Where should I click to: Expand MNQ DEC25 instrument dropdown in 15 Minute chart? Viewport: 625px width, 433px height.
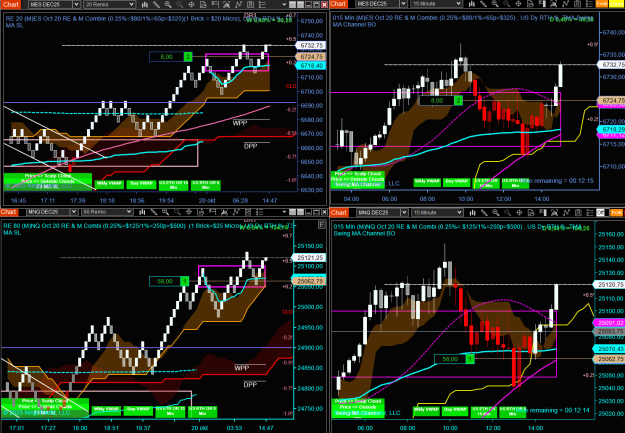pyautogui.click(x=404, y=213)
